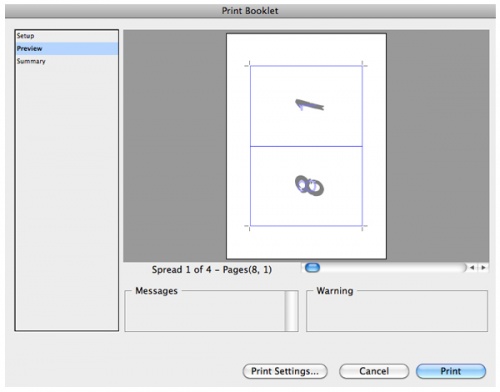Click the Print Booklet title bar
The width and height of the screenshot is (500, 392).
250,11
